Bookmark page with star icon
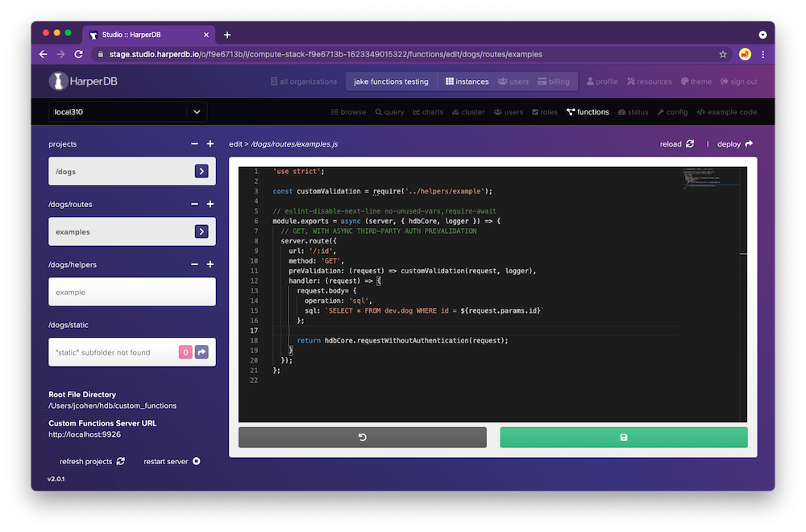 coord(723,54)
